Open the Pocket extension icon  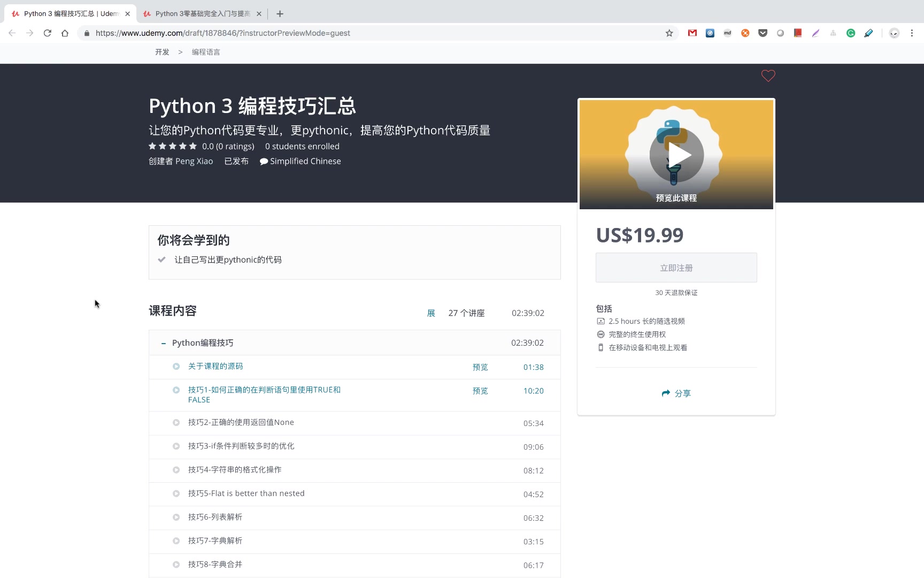(763, 33)
